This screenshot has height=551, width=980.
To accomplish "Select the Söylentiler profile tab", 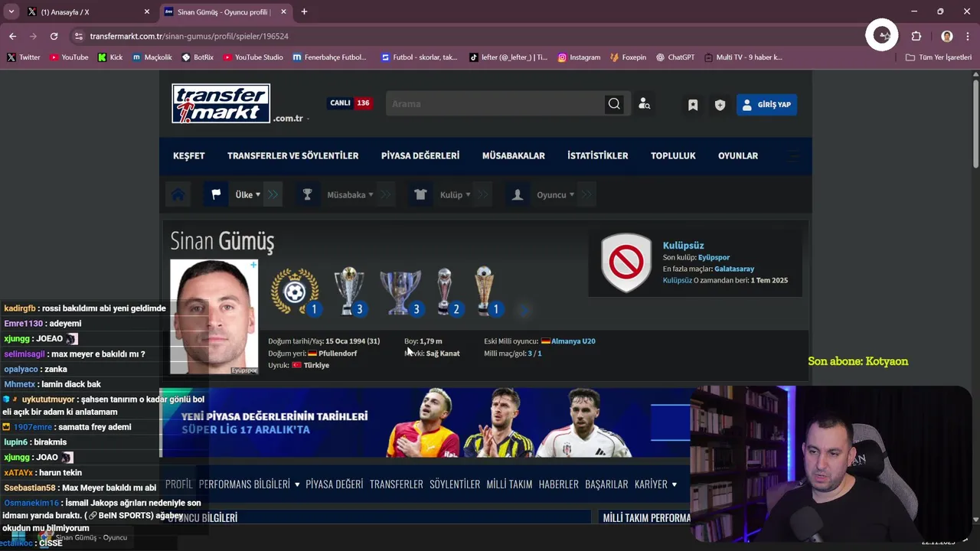I will pos(455,484).
